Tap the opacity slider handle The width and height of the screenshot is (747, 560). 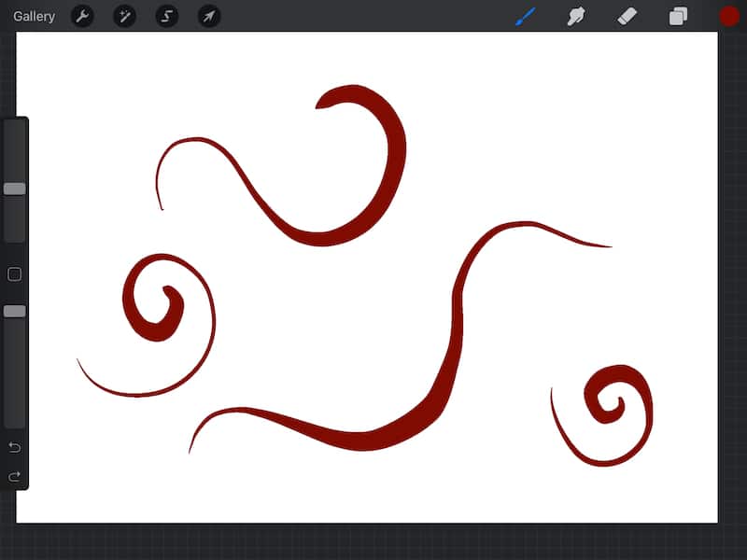(x=14, y=310)
